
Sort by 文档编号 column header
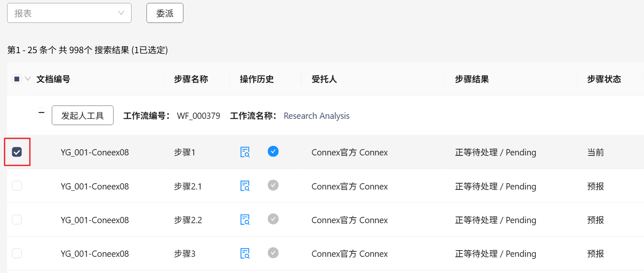click(x=53, y=79)
